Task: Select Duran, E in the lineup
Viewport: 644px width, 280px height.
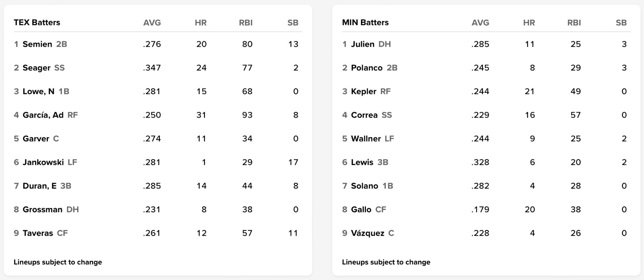Action: 39,186
